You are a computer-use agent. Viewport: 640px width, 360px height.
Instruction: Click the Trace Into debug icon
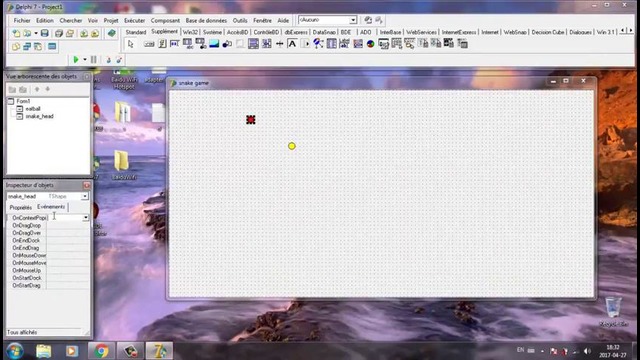click(108, 60)
